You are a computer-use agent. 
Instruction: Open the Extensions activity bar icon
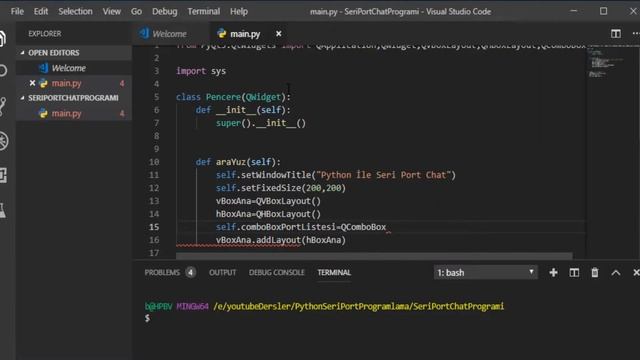pyautogui.click(x=3, y=176)
